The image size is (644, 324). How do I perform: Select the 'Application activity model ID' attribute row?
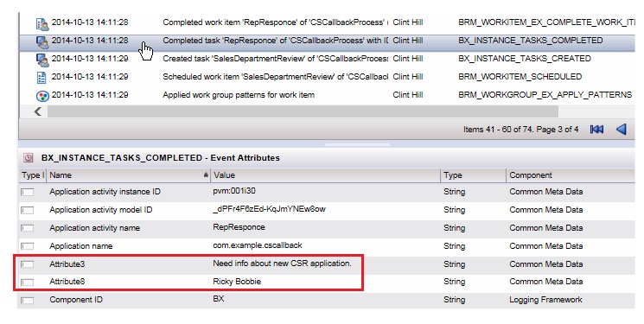click(x=328, y=210)
